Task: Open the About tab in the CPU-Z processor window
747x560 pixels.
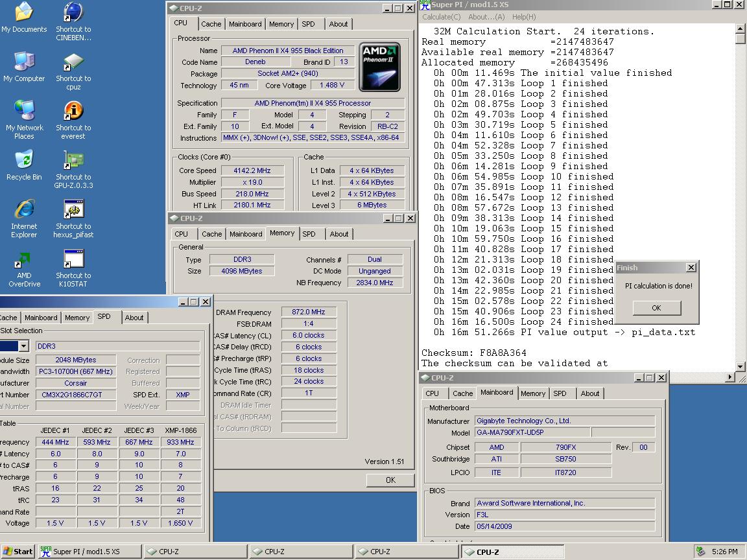Action: pyautogui.click(x=338, y=24)
